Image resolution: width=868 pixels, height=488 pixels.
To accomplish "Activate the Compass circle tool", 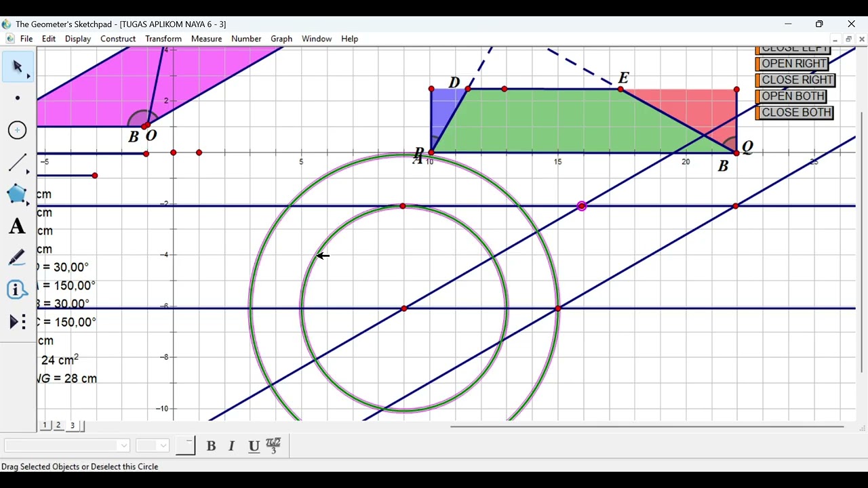I will click(x=18, y=130).
